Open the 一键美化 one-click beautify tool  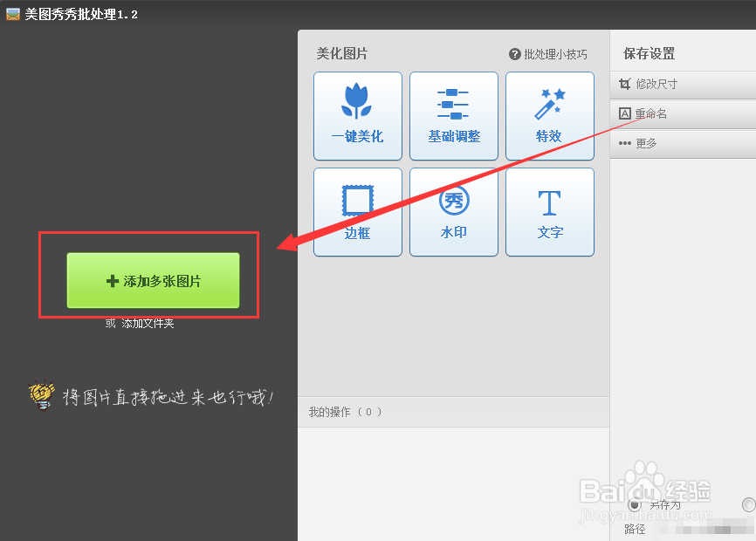(x=358, y=116)
